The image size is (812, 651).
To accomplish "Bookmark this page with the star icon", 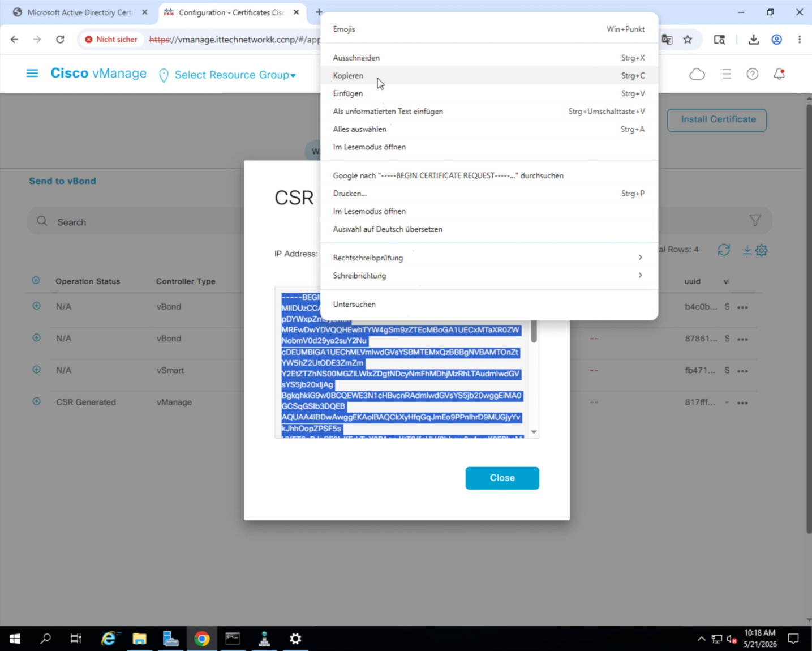I will click(x=688, y=40).
